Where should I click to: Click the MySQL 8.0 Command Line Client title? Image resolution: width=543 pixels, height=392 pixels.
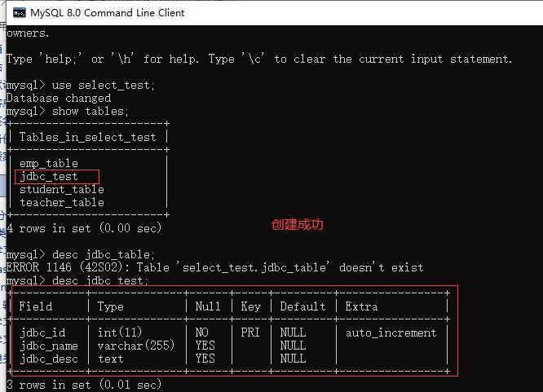(108, 13)
